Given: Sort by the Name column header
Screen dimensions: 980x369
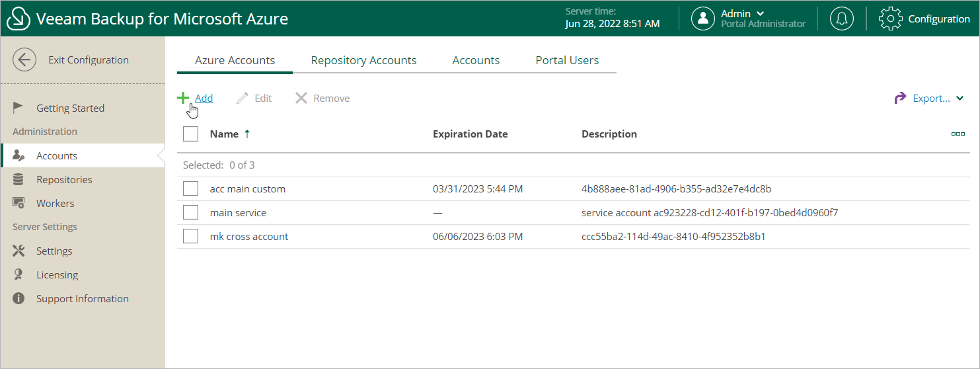Looking at the screenshot, I should click(224, 134).
